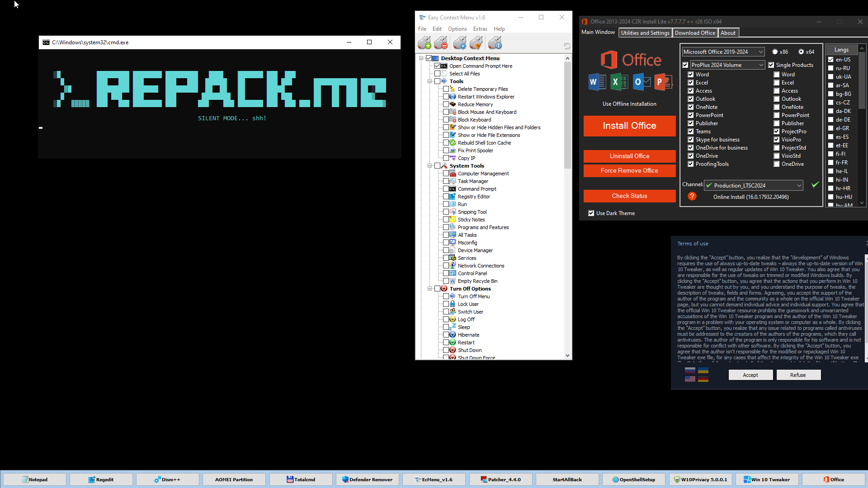Check the Task Manager checkbox in System Tools

[446, 181]
